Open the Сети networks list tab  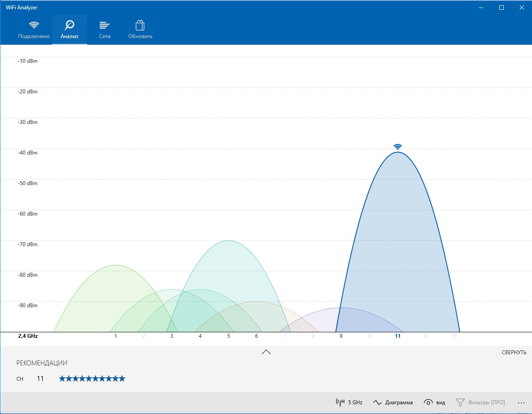click(x=105, y=30)
